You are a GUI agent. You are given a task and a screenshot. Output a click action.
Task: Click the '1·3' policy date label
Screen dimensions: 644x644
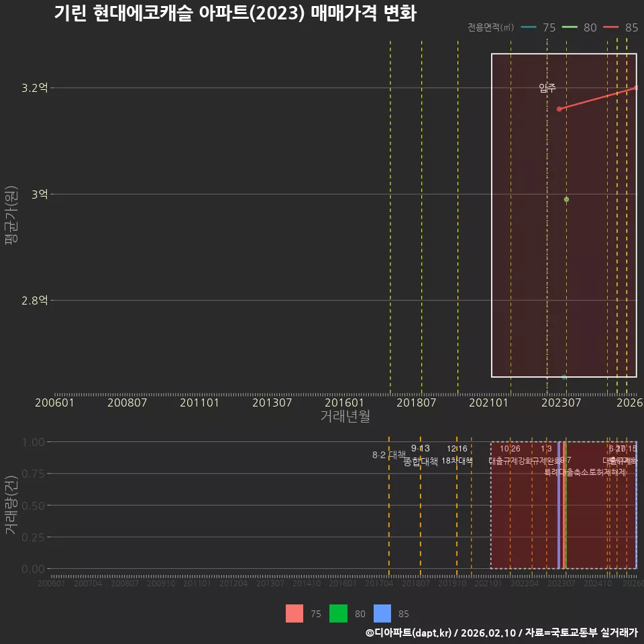pos(546,449)
